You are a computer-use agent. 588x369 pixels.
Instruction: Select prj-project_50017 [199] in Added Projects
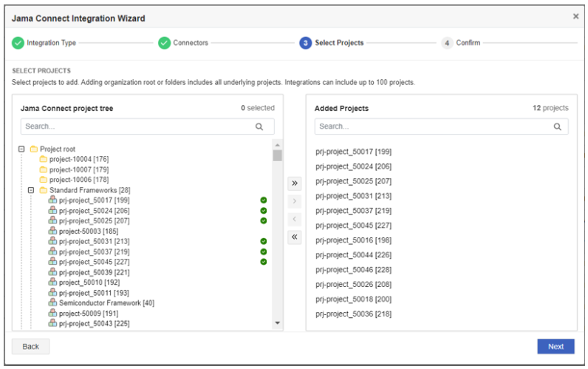point(353,152)
